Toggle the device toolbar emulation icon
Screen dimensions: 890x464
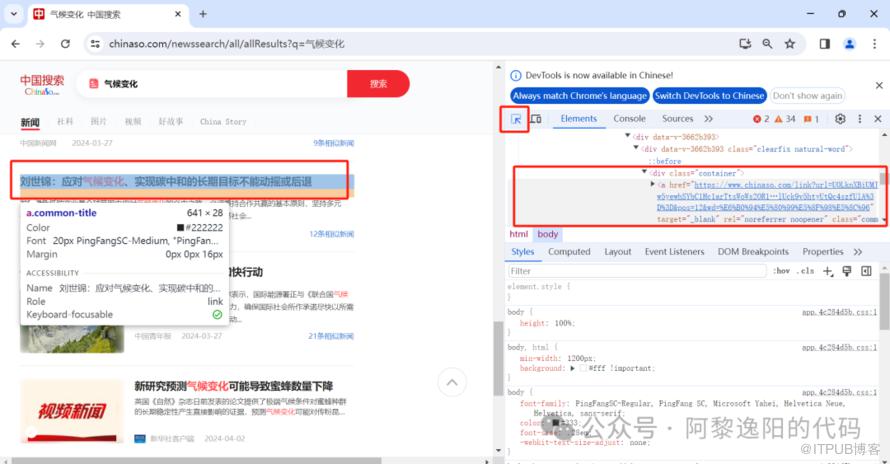tap(535, 119)
